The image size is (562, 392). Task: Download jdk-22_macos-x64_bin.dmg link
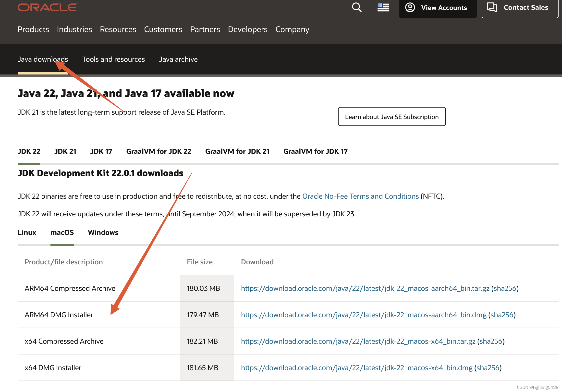pyautogui.click(x=357, y=368)
